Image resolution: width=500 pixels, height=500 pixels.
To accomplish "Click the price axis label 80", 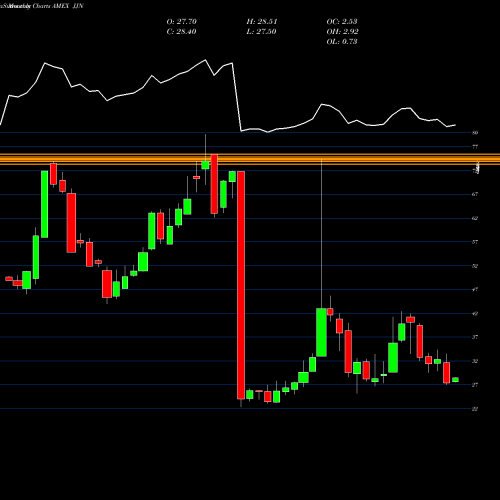I will pos(475,133).
